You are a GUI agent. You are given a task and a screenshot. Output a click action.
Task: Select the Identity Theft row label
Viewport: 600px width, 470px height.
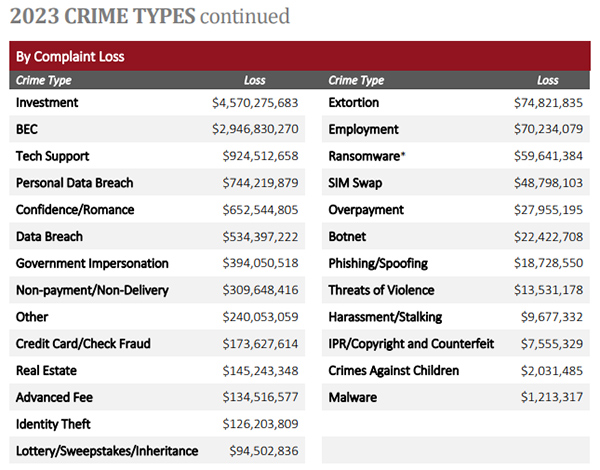[x=55, y=424]
